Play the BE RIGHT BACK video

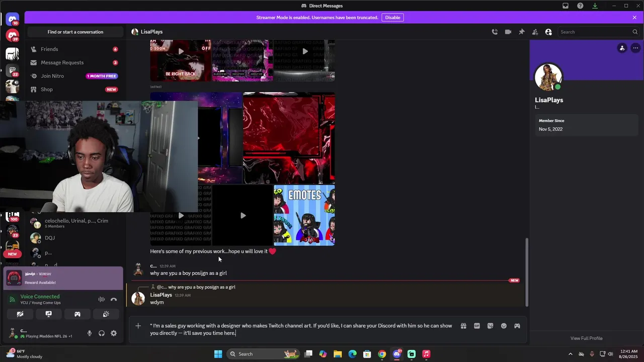(x=181, y=52)
